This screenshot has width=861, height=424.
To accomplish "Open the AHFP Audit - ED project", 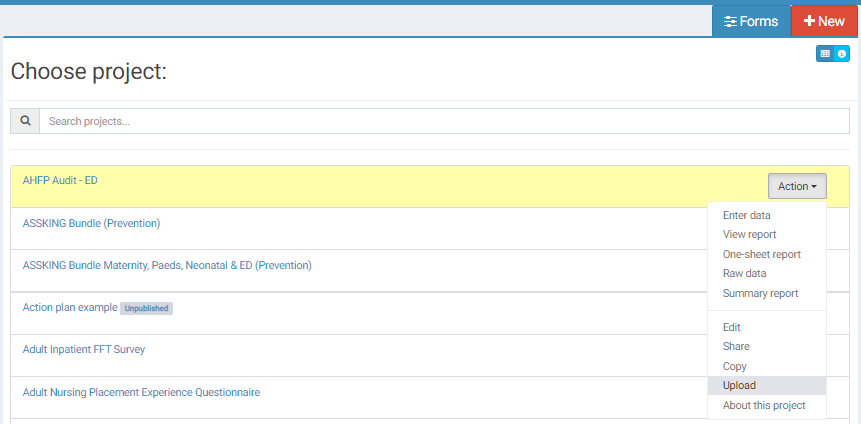I will 60,180.
